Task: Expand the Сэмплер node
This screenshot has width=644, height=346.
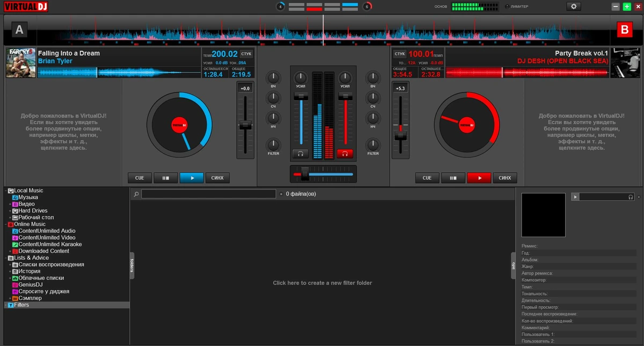Action: (x=10, y=298)
